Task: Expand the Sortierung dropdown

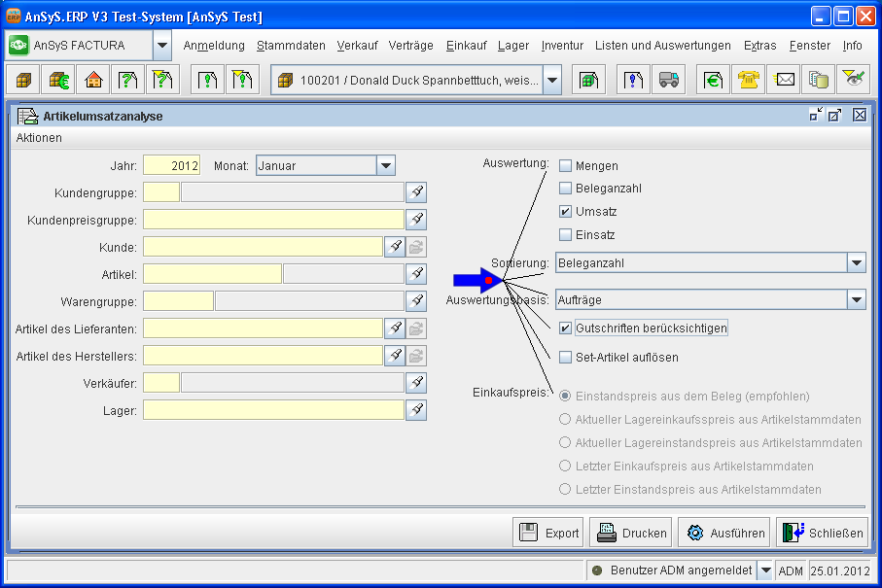Action: pyautogui.click(x=856, y=263)
